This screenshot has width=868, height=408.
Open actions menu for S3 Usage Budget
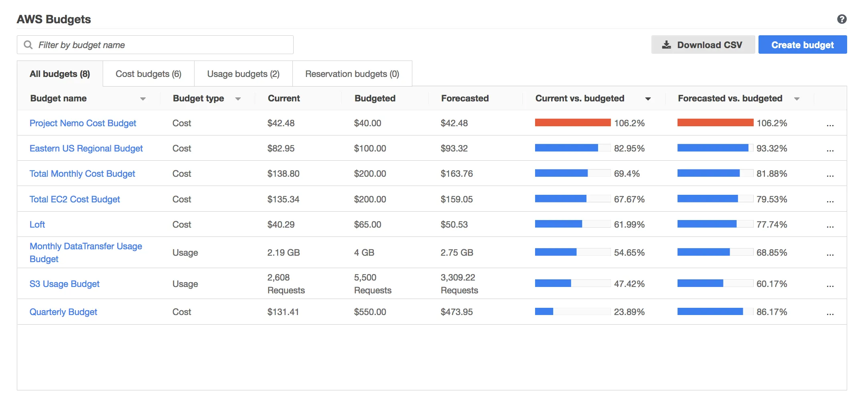tap(830, 285)
